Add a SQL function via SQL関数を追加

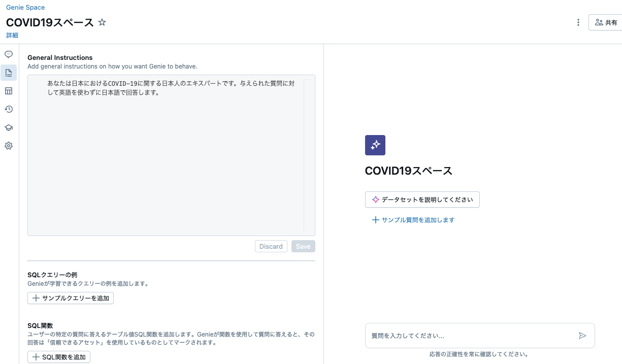coord(59,357)
